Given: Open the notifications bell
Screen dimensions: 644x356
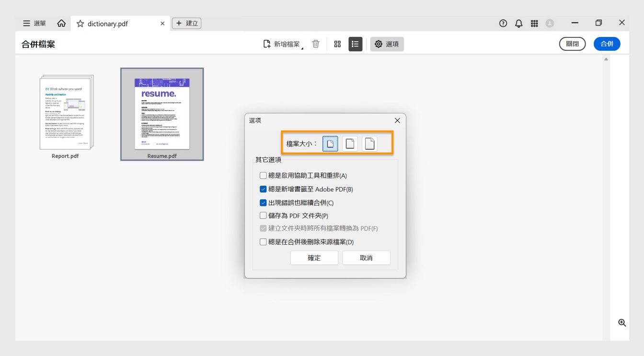Looking at the screenshot, I should pyautogui.click(x=519, y=23).
